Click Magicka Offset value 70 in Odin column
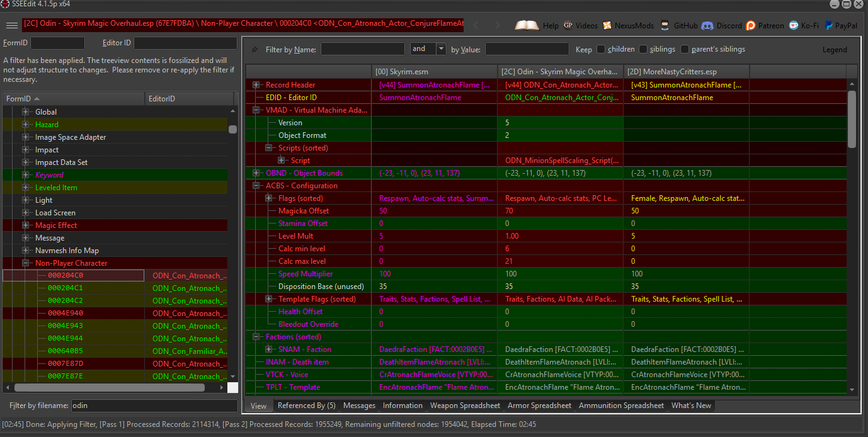868x437 pixels. coord(561,211)
